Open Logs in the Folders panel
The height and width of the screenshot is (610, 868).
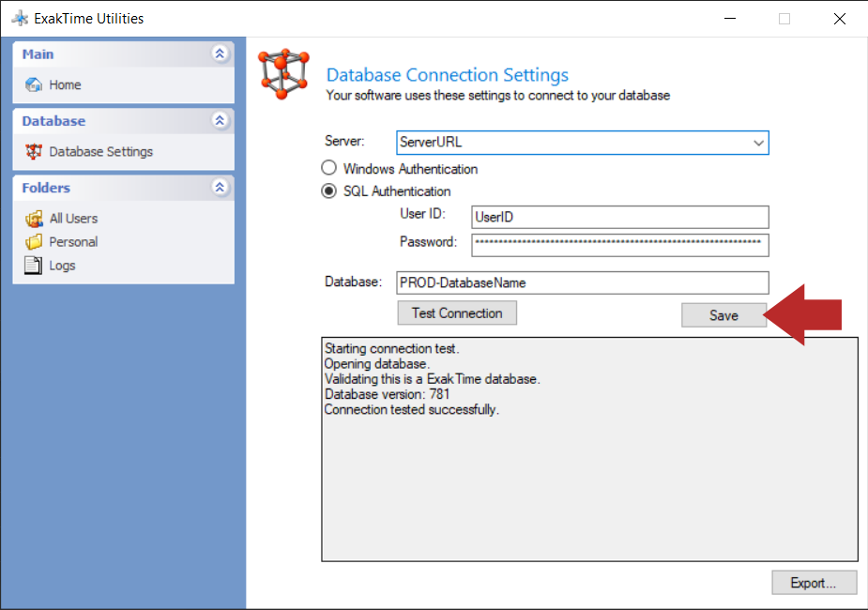(x=62, y=266)
